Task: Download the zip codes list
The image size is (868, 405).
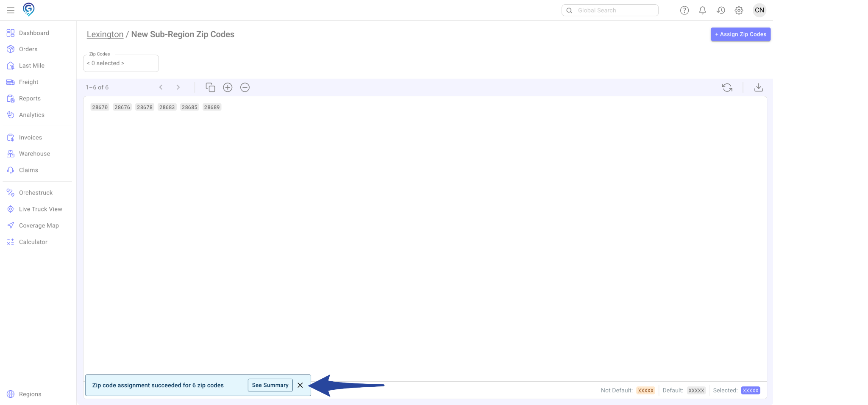Action: pos(758,87)
